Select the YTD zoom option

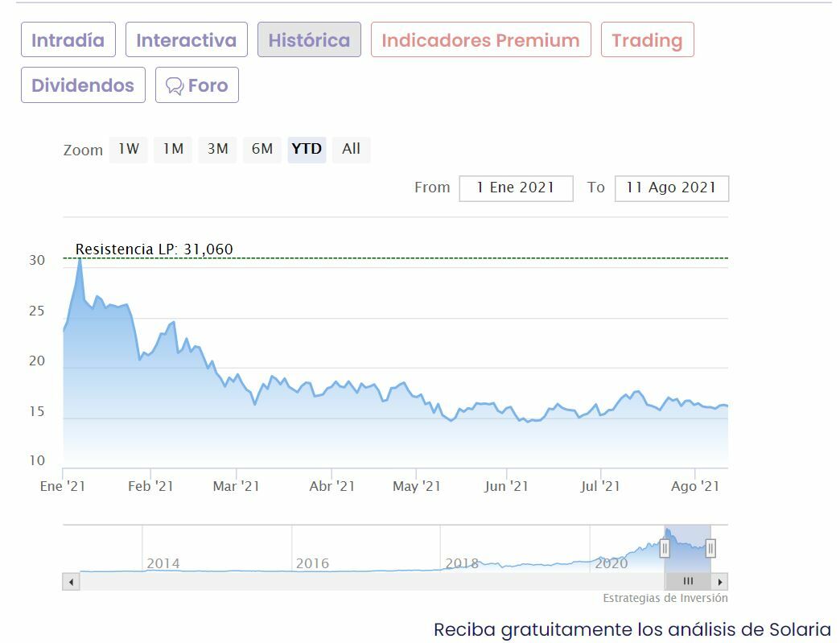pos(307,149)
